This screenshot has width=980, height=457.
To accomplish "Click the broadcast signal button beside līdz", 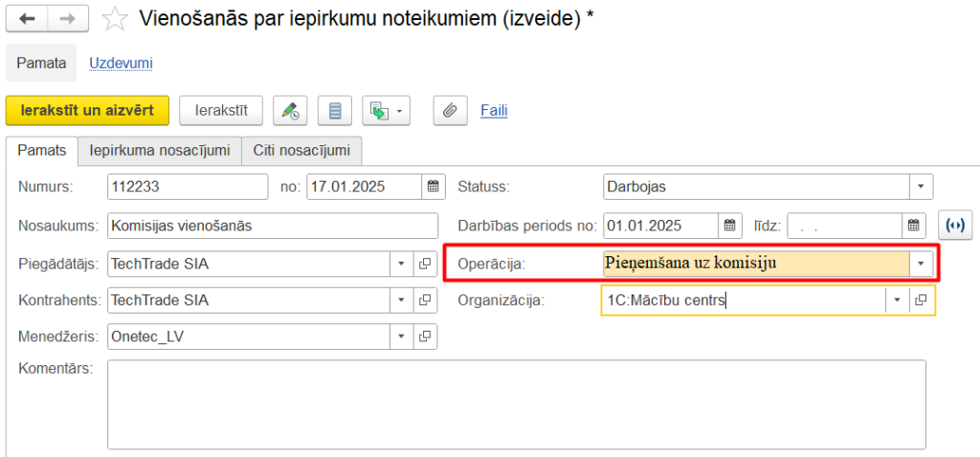I will click(953, 227).
